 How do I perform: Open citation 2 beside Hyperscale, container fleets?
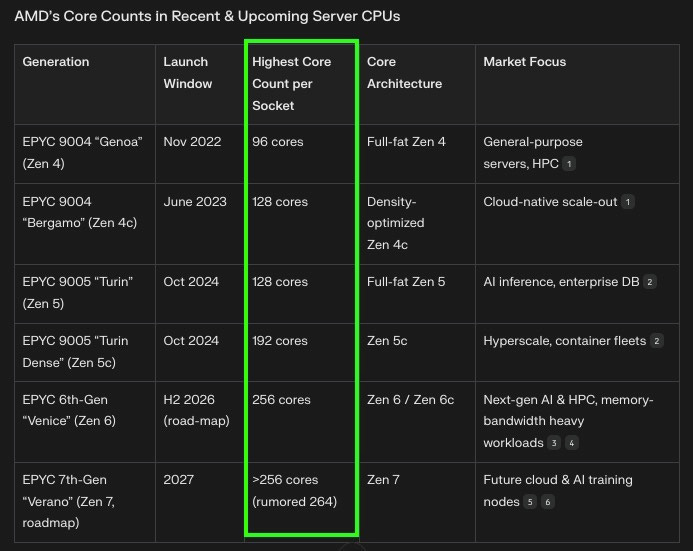point(657,341)
